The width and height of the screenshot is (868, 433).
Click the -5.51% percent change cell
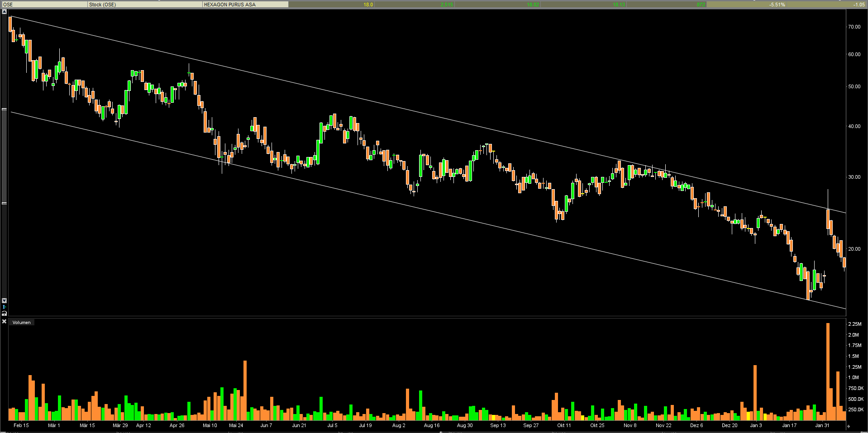[747, 5]
